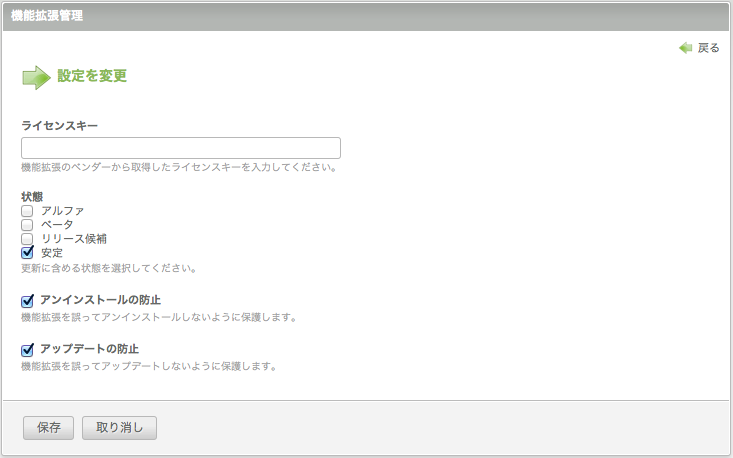Click the 安定 label text

click(x=52, y=253)
